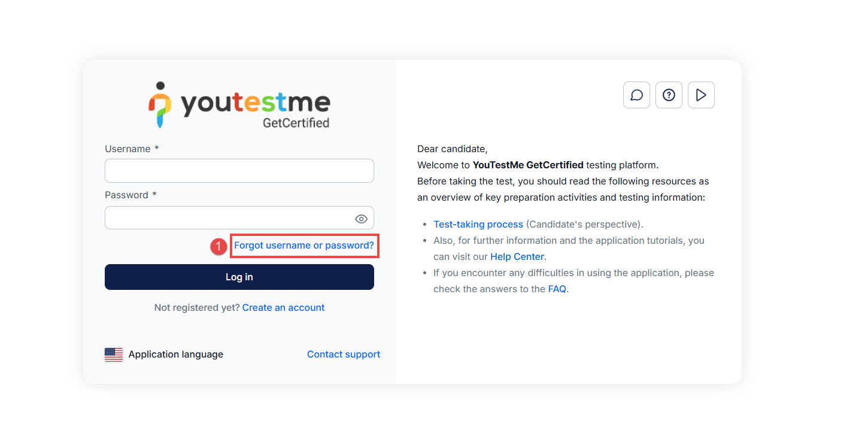Click the red number 1 marker
The image size is (868, 439).
[220, 246]
